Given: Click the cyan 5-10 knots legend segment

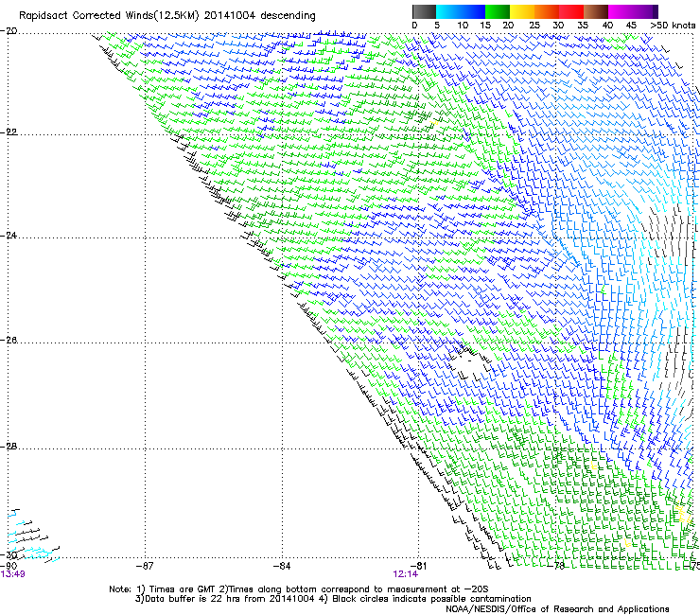Looking at the screenshot, I should (x=448, y=11).
